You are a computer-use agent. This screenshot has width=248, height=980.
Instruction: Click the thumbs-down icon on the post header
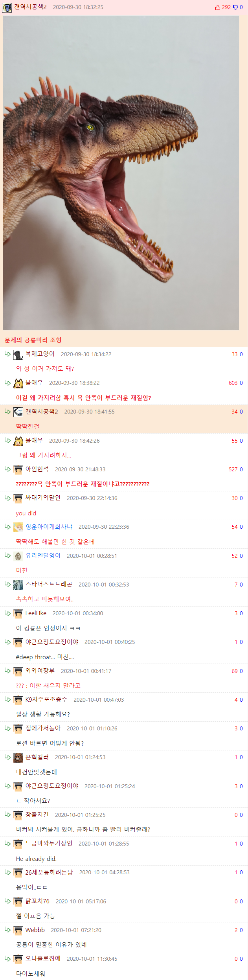(x=235, y=7)
